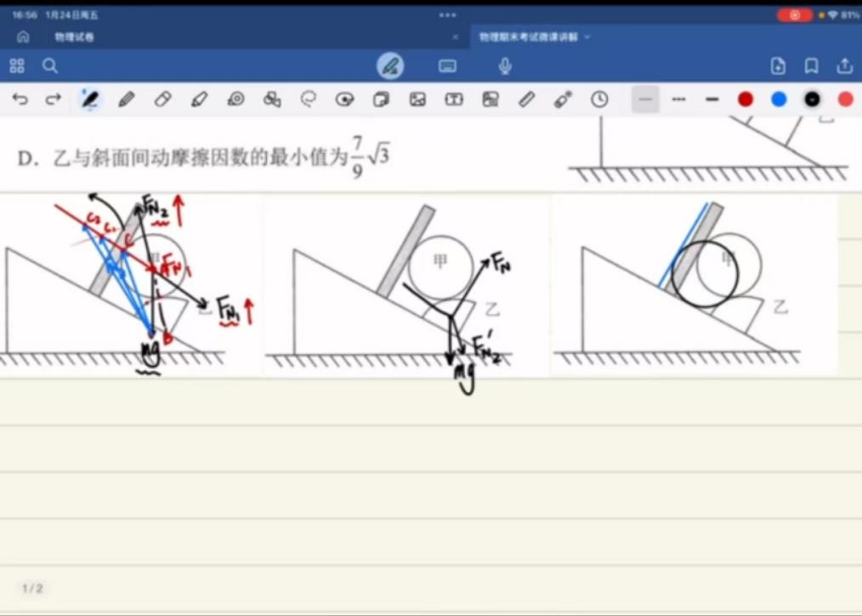Screen dimensions: 862x616
Task: Undo the last stroke
Action: [20, 99]
